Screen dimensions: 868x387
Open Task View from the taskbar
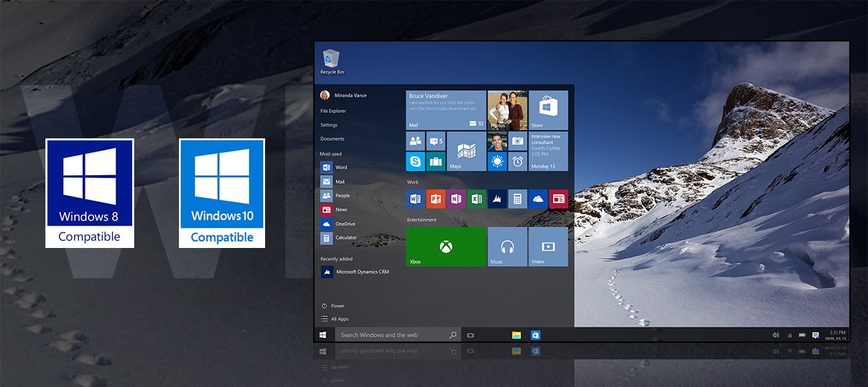471,335
